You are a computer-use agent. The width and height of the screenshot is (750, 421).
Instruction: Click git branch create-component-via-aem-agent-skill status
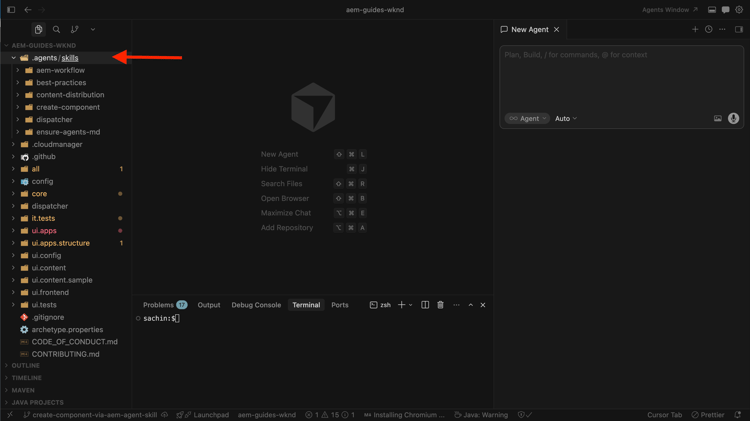90,415
